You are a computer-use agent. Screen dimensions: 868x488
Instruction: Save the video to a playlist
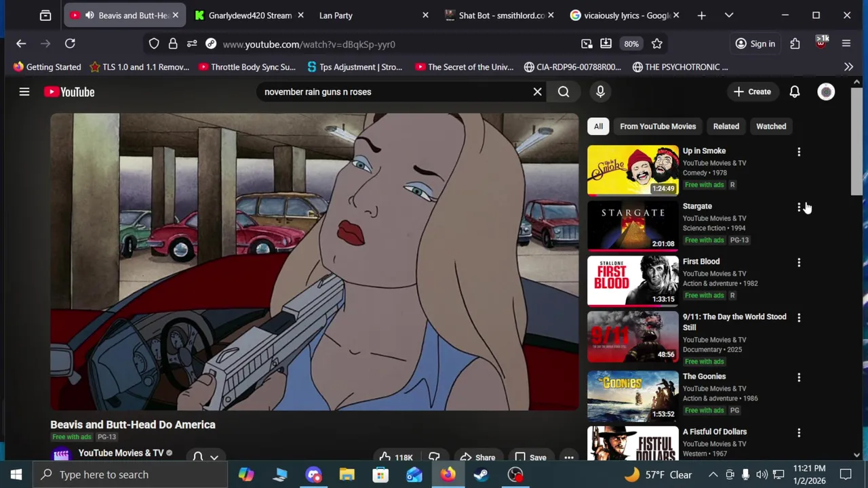[530, 457]
